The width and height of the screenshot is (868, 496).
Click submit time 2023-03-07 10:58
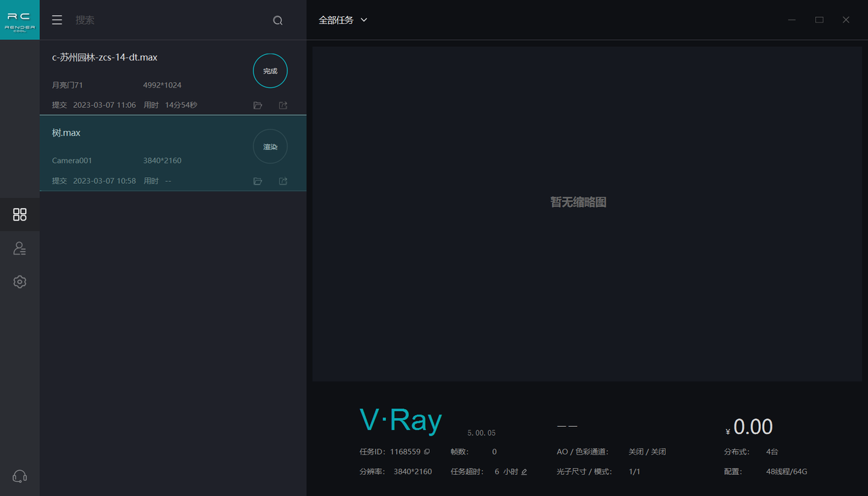tap(104, 181)
